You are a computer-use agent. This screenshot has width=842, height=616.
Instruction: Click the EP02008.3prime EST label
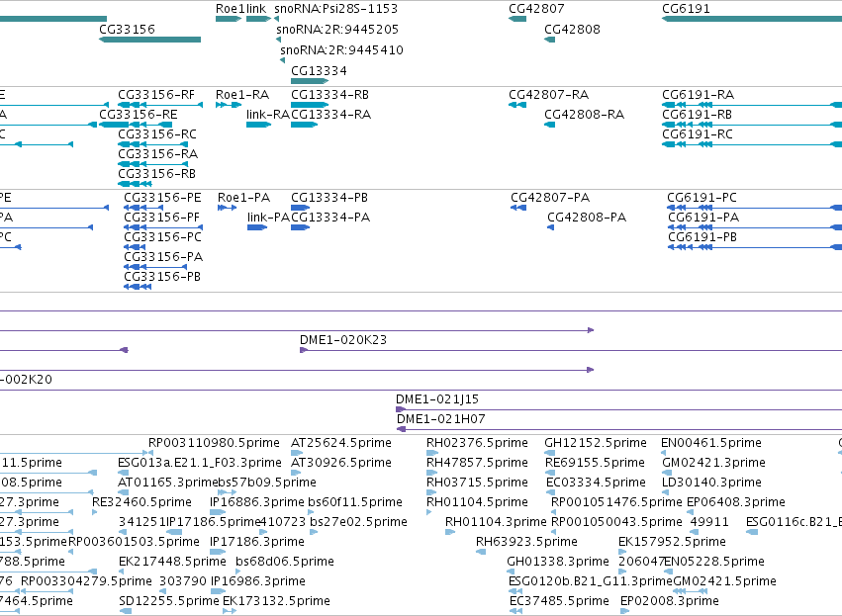tap(670, 601)
